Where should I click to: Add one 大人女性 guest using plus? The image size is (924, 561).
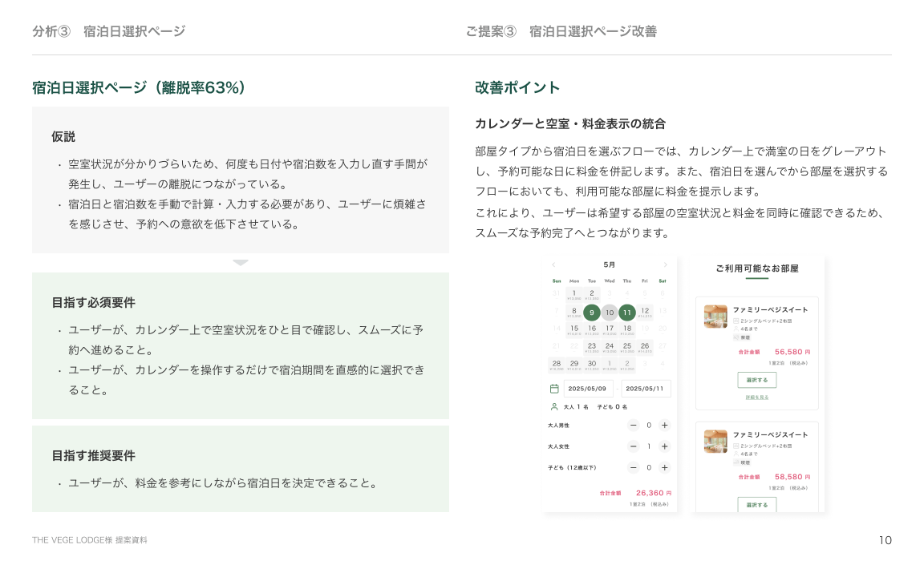(x=664, y=446)
